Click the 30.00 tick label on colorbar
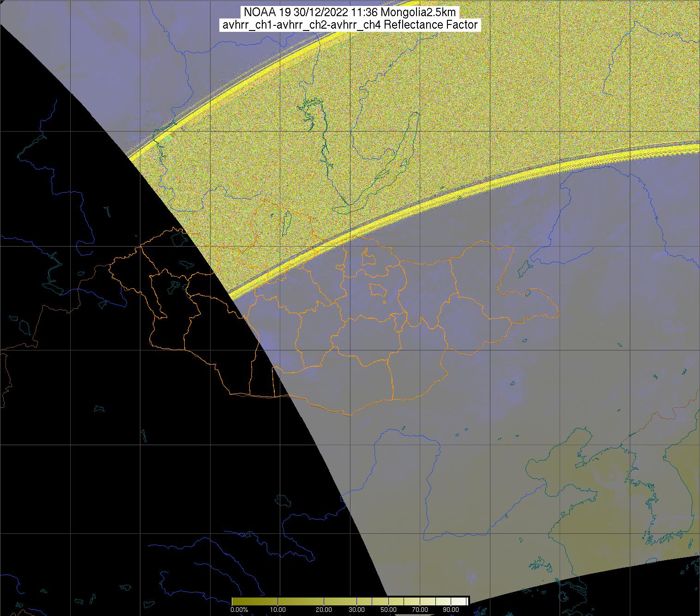This screenshot has width=700, height=616. (x=356, y=610)
